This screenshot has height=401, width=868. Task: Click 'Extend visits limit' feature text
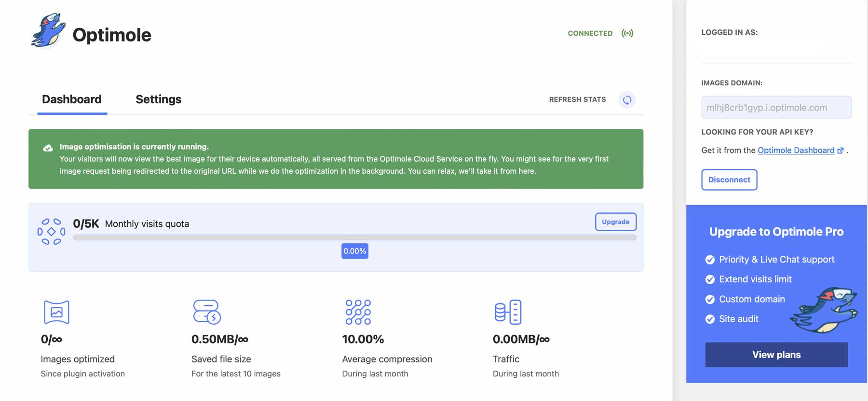point(756,279)
